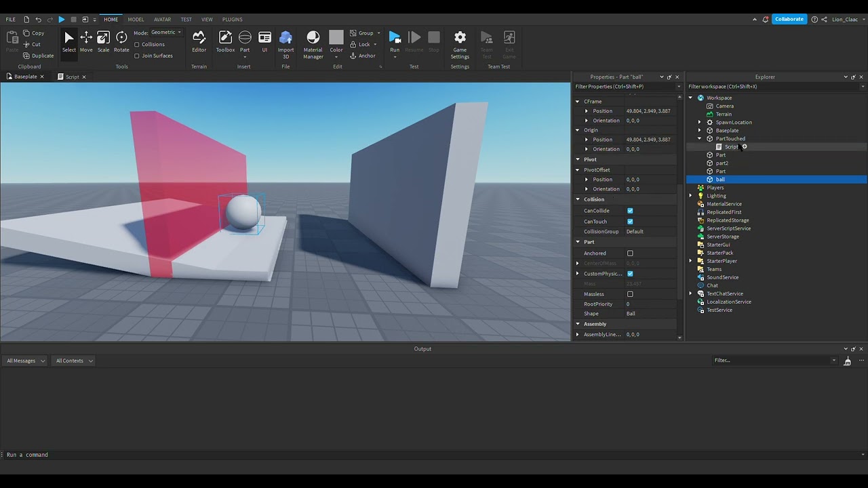Open the Terrain Editor
868x488 pixels.
[199, 41]
